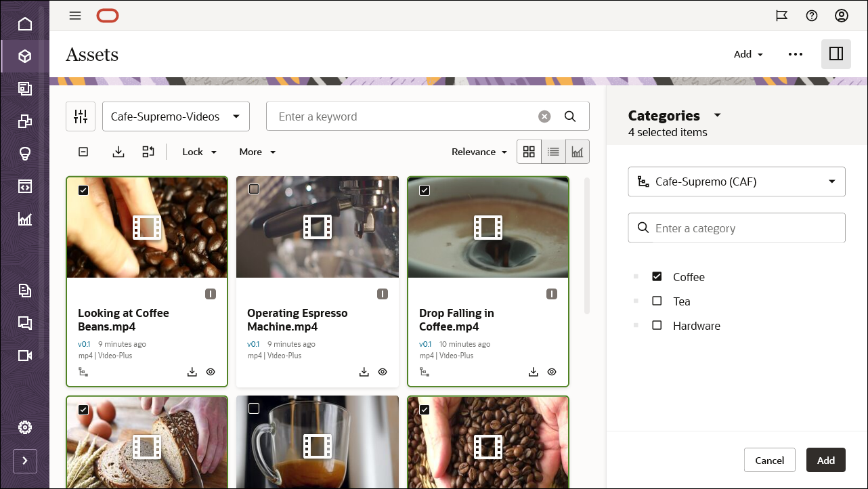Image resolution: width=868 pixels, height=489 pixels.
Task: Switch to list view of assets
Action: pos(553,152)
